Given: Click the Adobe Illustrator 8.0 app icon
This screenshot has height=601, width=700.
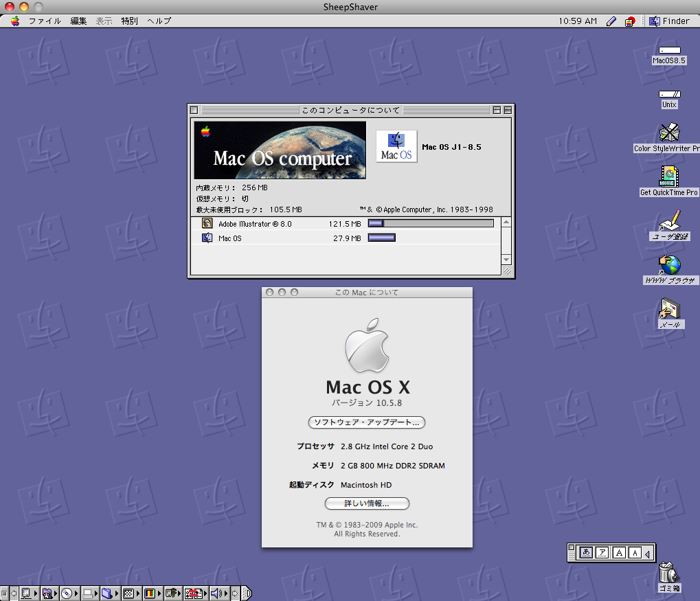Looking at the screenshot, I should click(207, 223).
